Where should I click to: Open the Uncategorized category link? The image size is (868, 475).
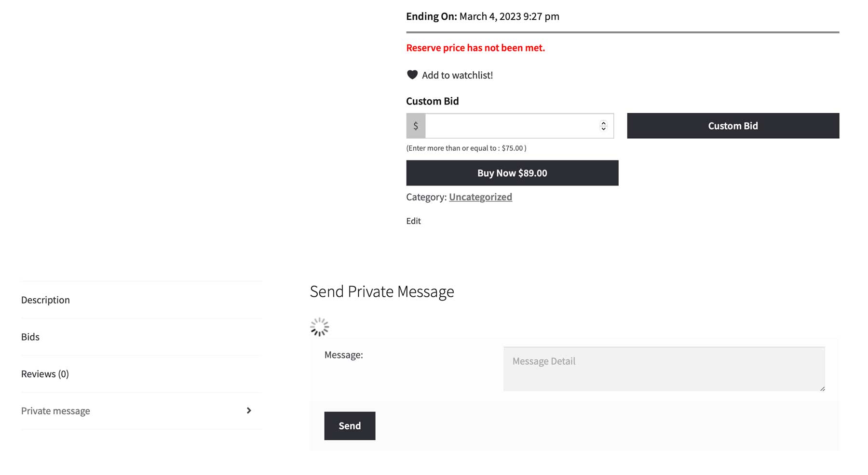click(x=480, y=197)
